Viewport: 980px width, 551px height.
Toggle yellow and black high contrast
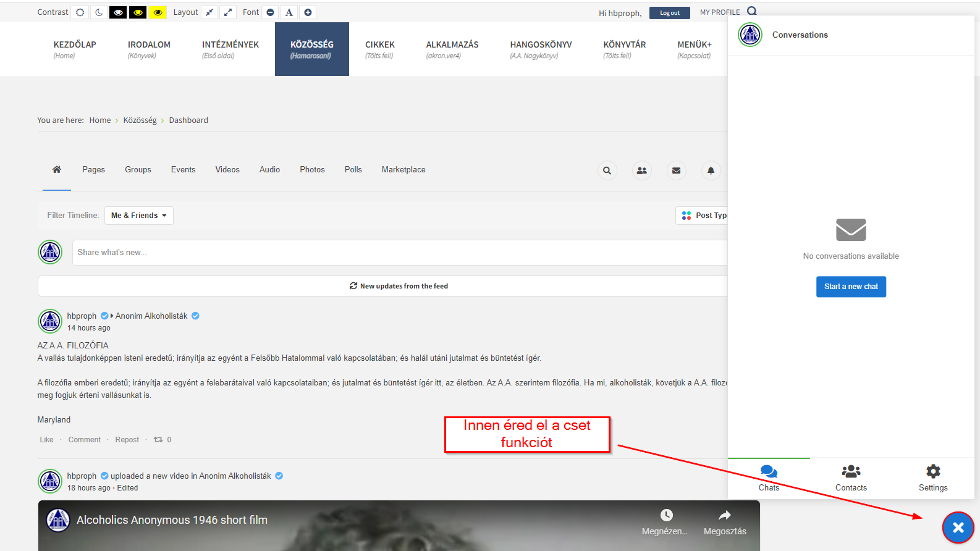point(138,12)
